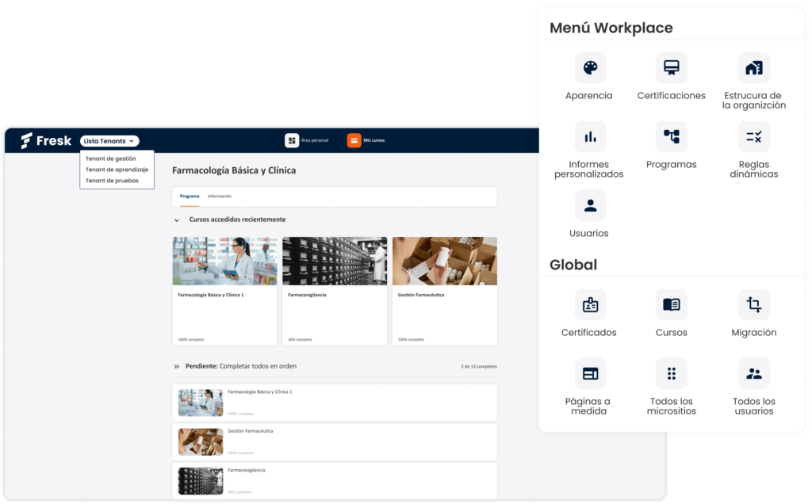Open Estructura de la organización icon
The image size is (812, 504).
[x=753, y=68]
